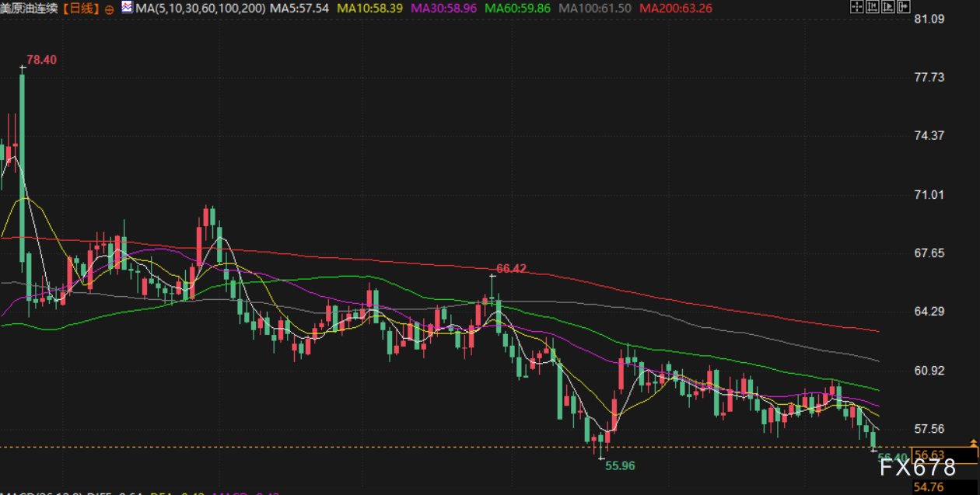Image resolution: width=980 pixels, height=495 pixels.
Task: Select the yellow MA10:58.39 legend
Action: (x=369, y=9)
